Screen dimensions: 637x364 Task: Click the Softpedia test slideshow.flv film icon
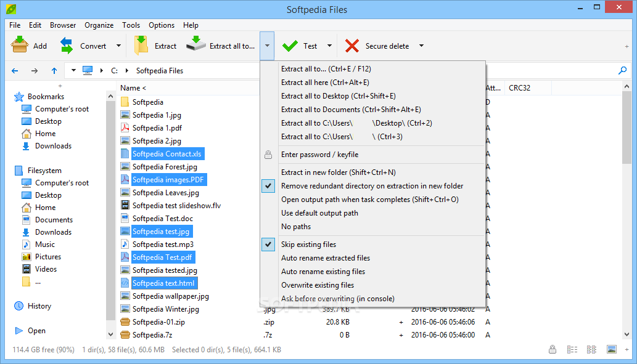click(x=125, y=205)
